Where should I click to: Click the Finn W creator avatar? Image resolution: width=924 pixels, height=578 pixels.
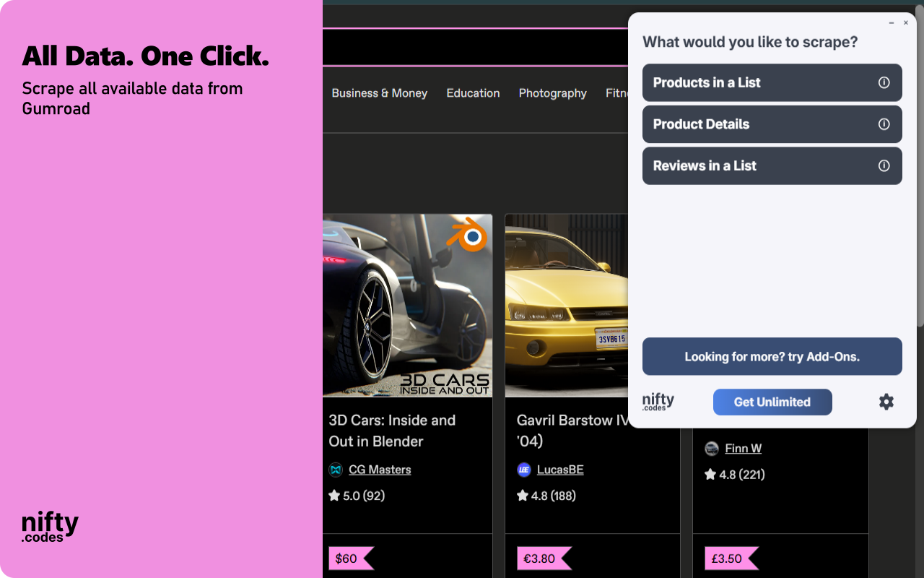[711, 448]
